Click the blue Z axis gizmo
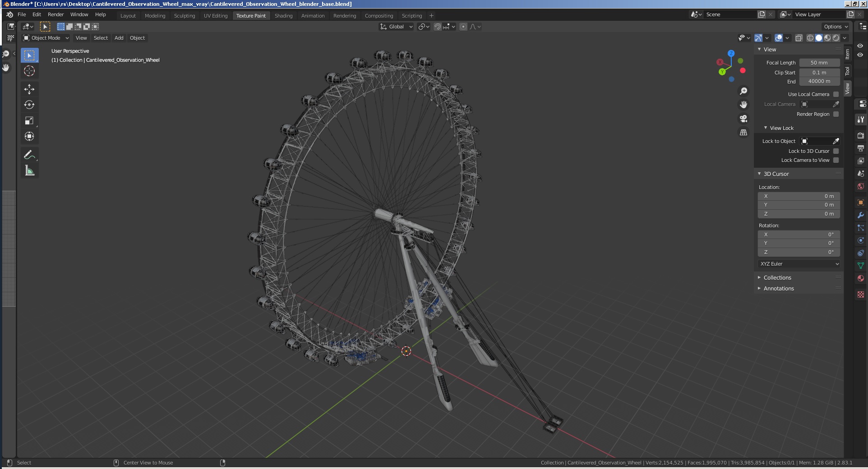This screenshot has width=868, height=469. tap(731, 53)
